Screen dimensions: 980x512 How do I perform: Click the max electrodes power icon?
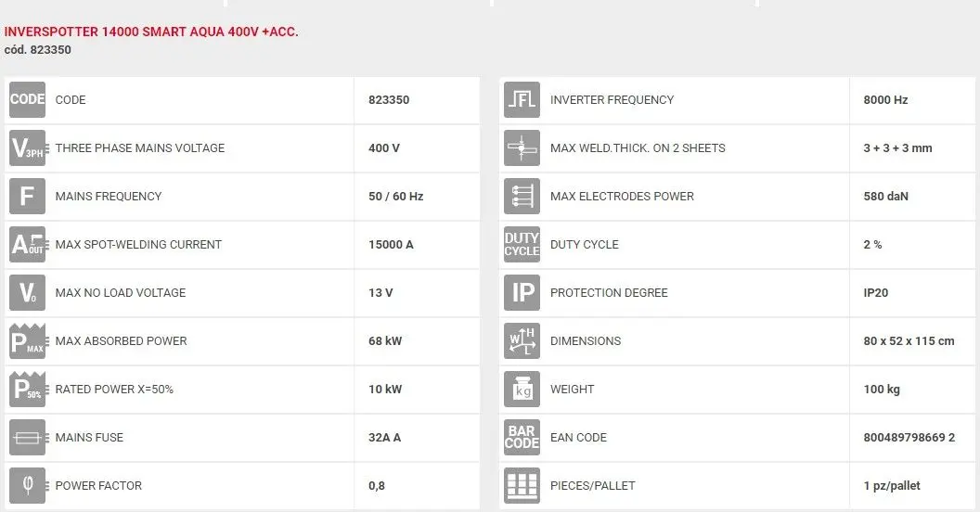tap(522, 197)
